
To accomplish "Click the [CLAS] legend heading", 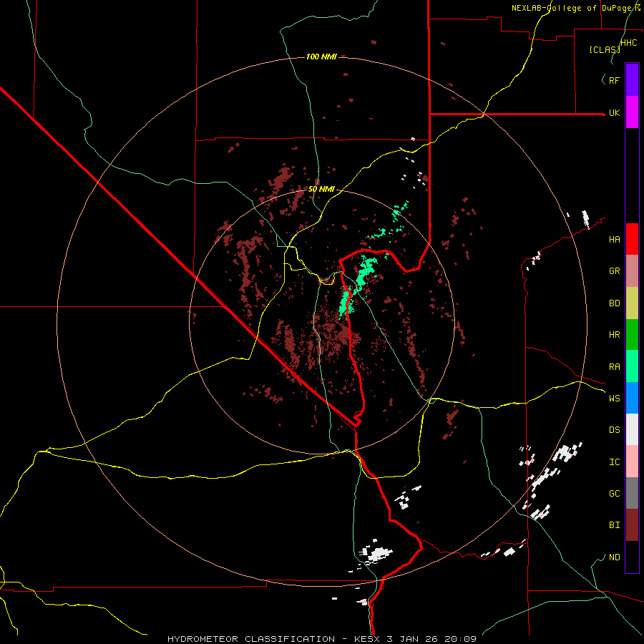I will point(605,49).
